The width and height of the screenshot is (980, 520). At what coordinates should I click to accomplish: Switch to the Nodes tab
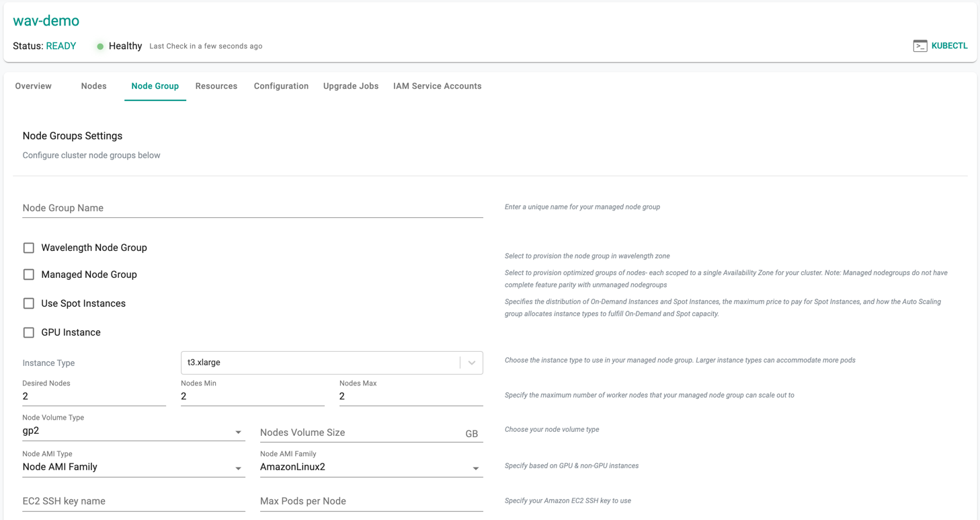point(93,86)
